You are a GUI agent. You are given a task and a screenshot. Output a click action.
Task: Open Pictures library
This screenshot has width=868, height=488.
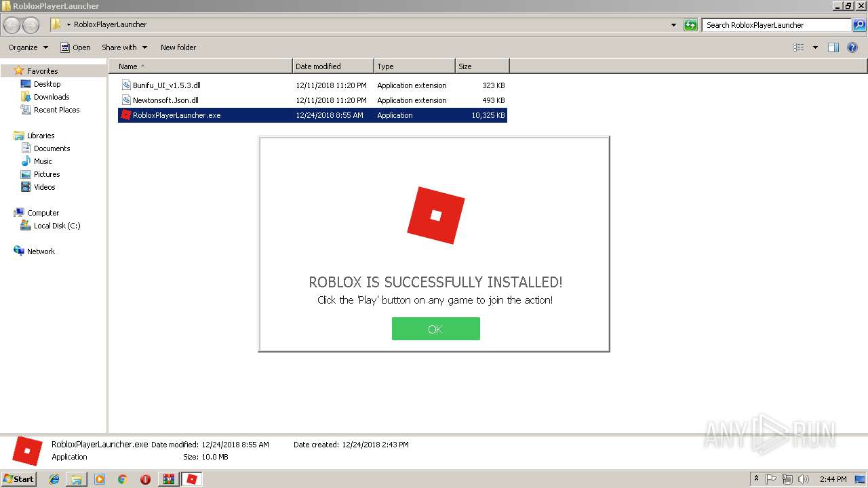[47, 174]
